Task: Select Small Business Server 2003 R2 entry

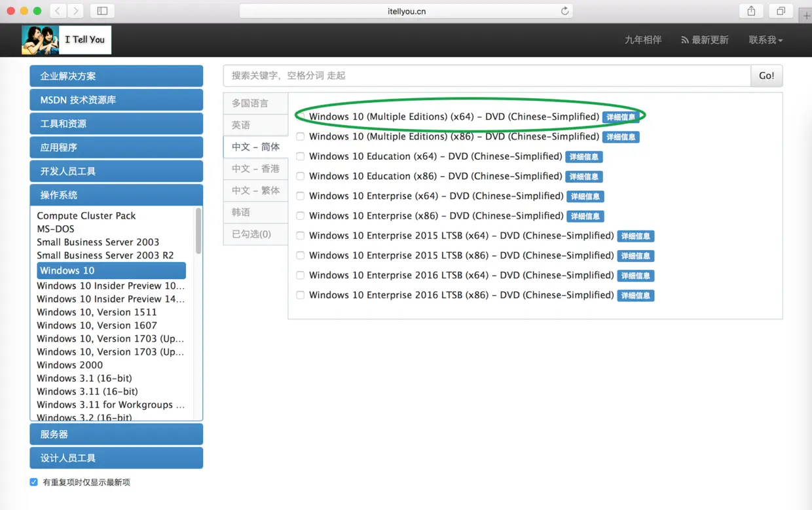Action: pos(105,255)
